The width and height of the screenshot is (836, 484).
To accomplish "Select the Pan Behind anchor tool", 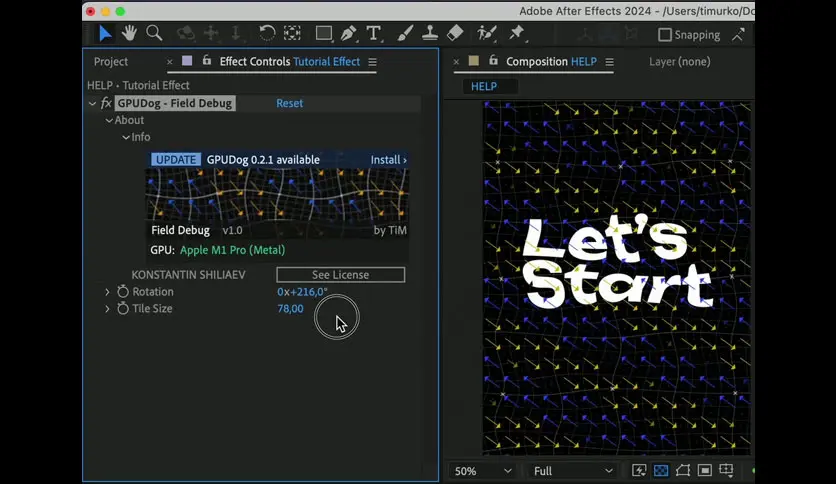I will click(x=292, y=34).
